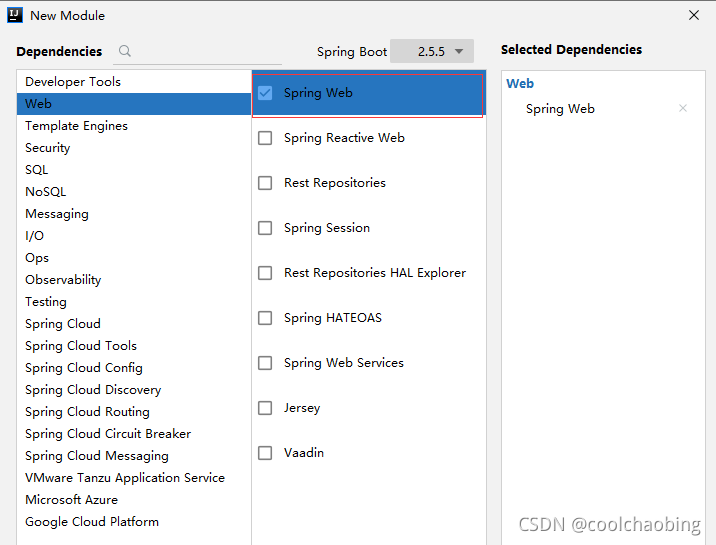Image resolution: width=716 pixels, height=545 pixels.
Task: Click the Spring Session label
Action: (x=327, y=228)
